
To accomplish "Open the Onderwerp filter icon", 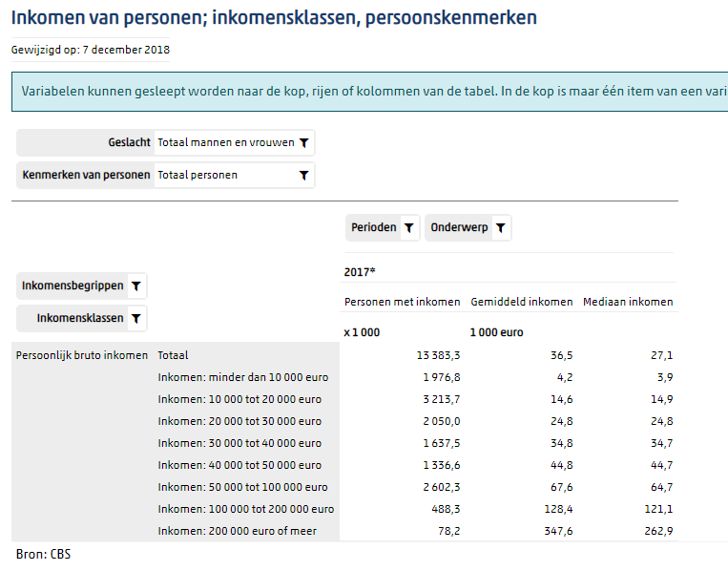I will [500, 228].
